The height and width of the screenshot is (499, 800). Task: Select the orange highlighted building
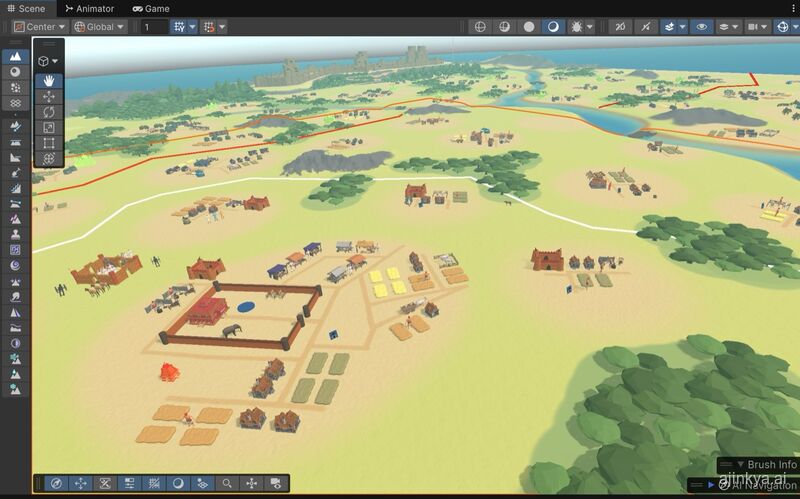pyautogui.click(x=169, y=372)
